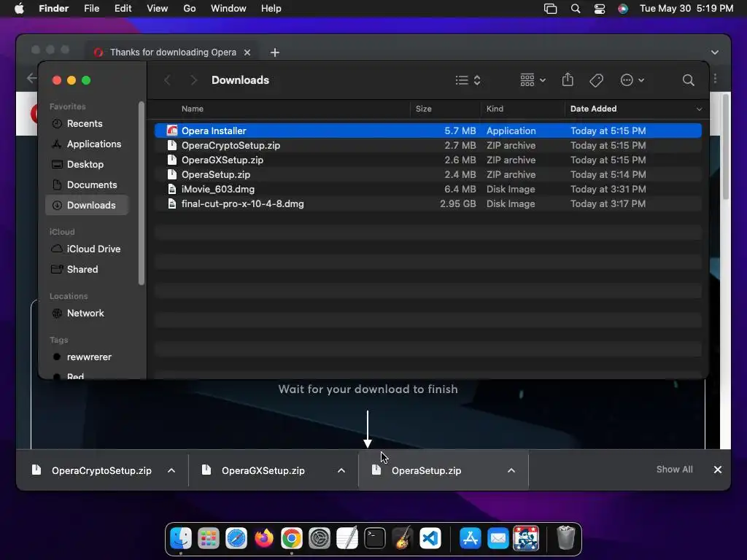Open the Group By dropdown in toolbar
Screen dimensions: 747x560
533,80
